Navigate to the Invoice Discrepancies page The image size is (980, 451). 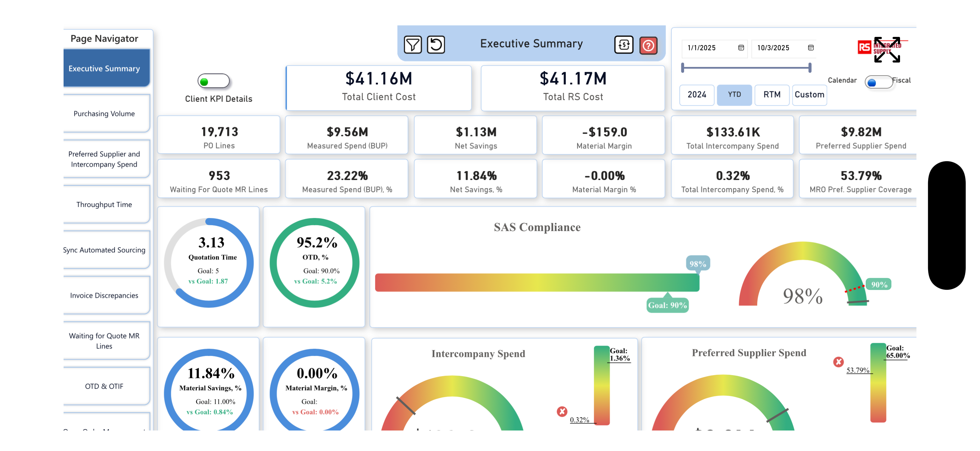coord(106,295)
